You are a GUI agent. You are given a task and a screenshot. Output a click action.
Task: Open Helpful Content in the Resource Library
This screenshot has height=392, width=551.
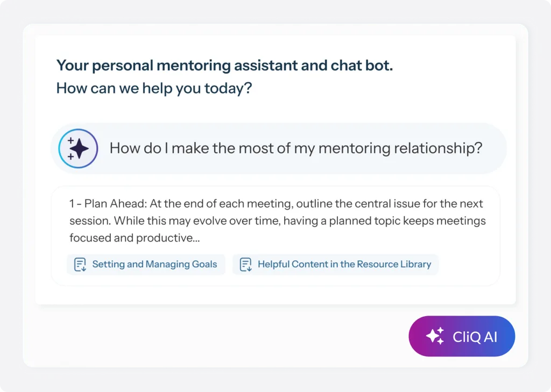click(x=335, y=265)
